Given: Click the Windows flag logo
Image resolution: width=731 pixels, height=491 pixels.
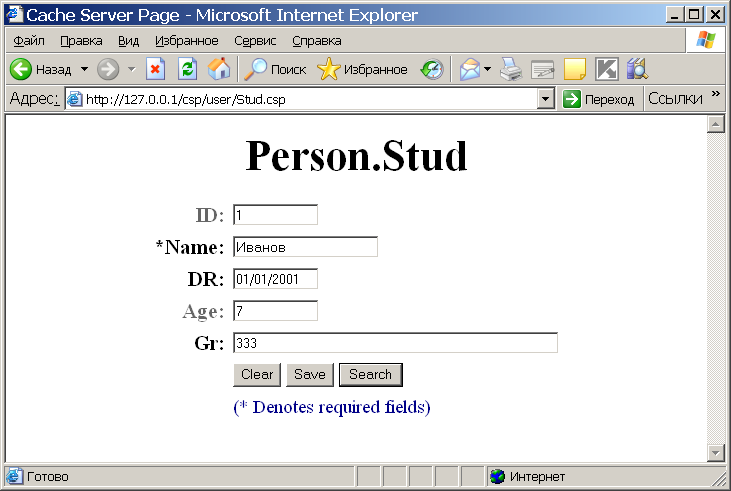Looking at the screenshot, I should point(705,41).
